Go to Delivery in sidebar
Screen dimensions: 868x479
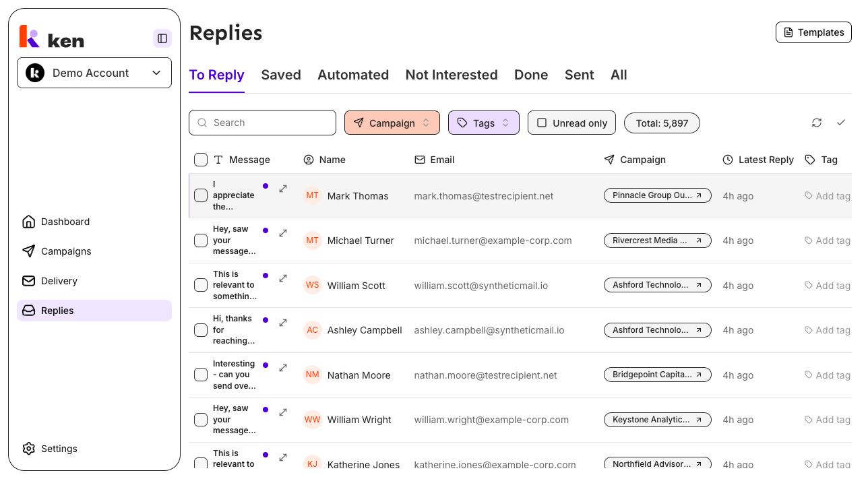(94, 281)
